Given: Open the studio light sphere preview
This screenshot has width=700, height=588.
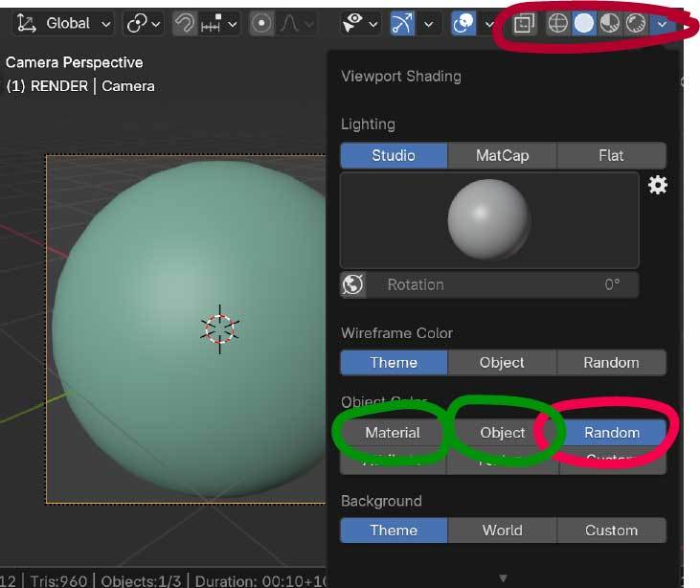Looking at the screenshot, I should 489,219.
